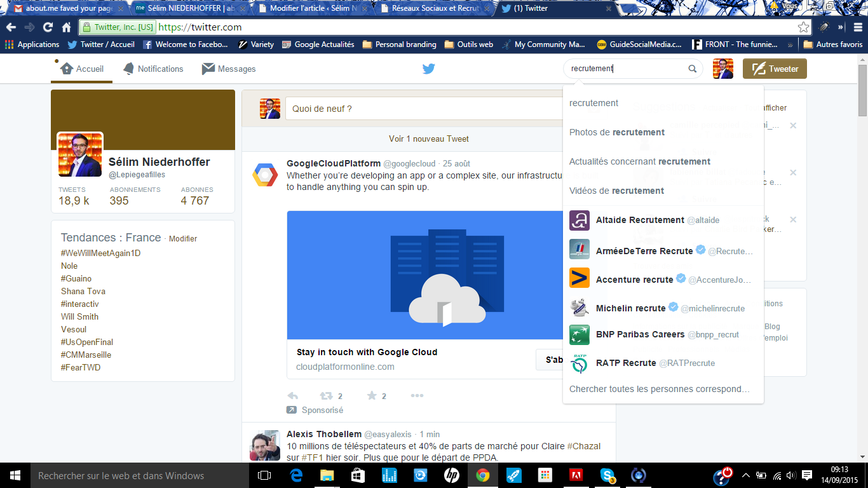The image size is (868, 488).
Task: Open the Will Smith trend
Action: point(79,316)
